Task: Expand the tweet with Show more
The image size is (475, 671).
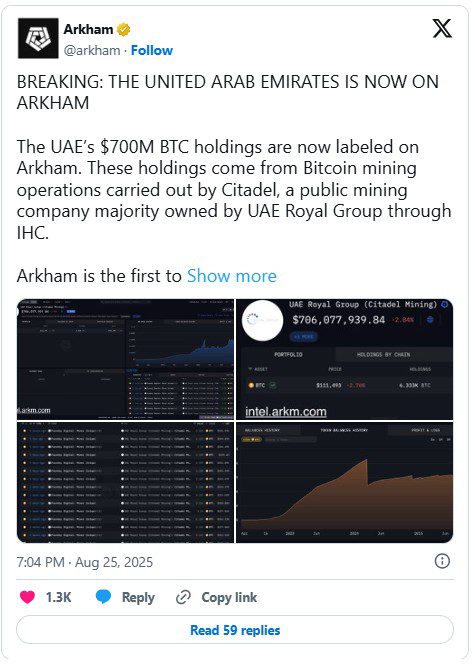Action: [232, 276]
